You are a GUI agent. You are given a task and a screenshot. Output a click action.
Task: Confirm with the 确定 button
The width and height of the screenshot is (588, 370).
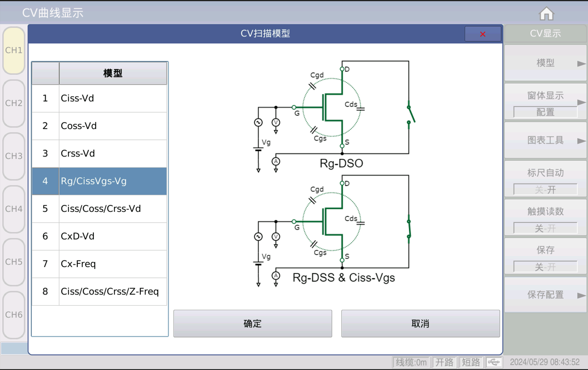[x=252, y=323]
